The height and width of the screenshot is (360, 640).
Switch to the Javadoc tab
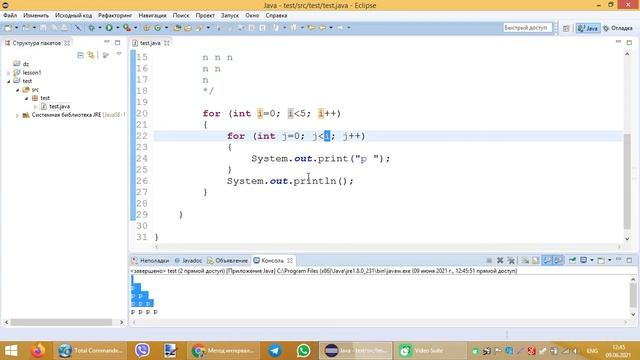(x=188, y=260)
